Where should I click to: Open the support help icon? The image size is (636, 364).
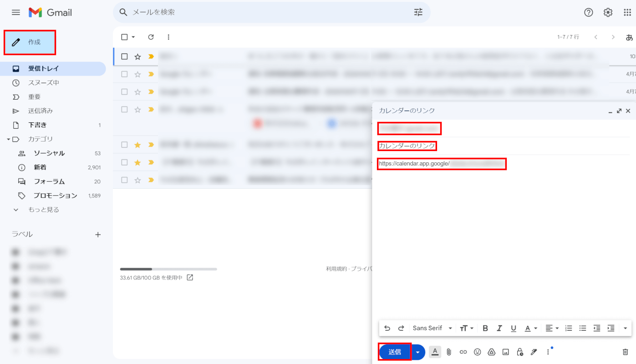(589, 12)
